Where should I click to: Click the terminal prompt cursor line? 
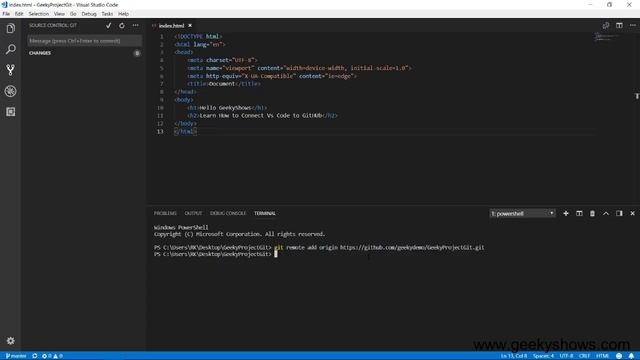216,254
